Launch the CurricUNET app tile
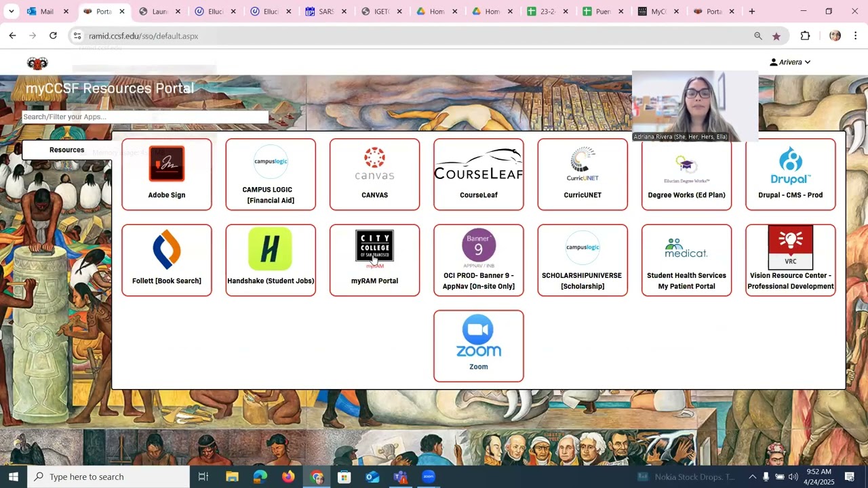868x488 pixels. click(583, 175)
